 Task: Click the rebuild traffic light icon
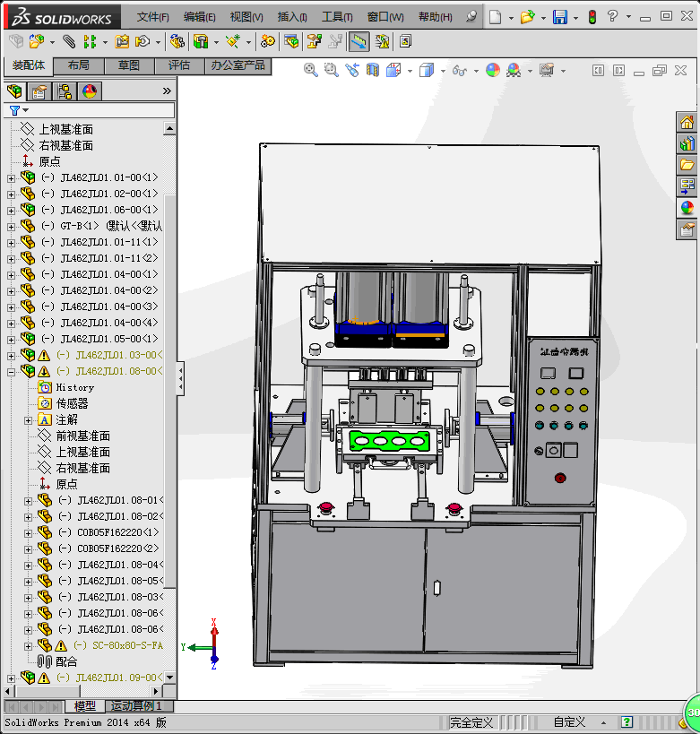(592, 17)
